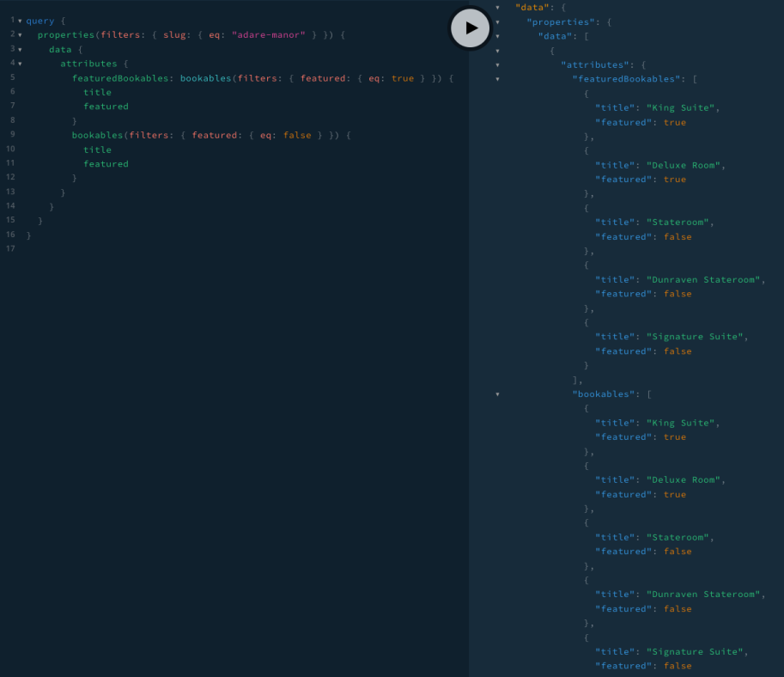Collapse the top-level data node in response
The width and height of the screenshot is (784, 677).
[497, 7]
